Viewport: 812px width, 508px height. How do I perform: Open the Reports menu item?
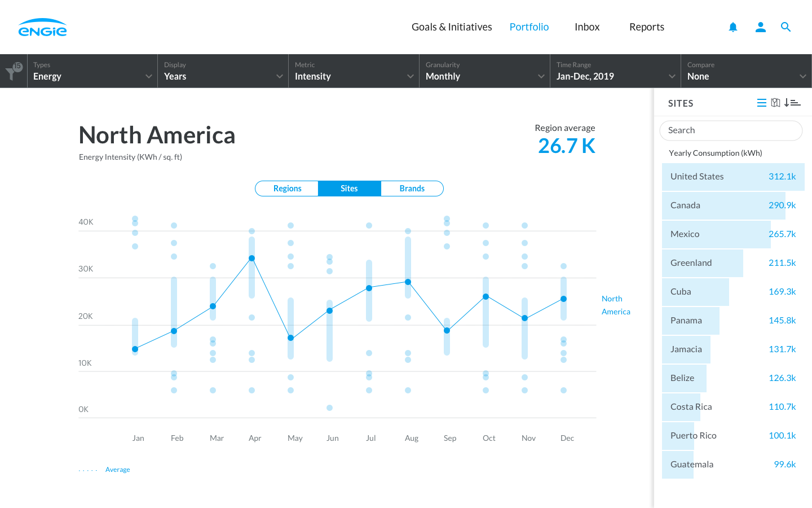click(646, 27)
